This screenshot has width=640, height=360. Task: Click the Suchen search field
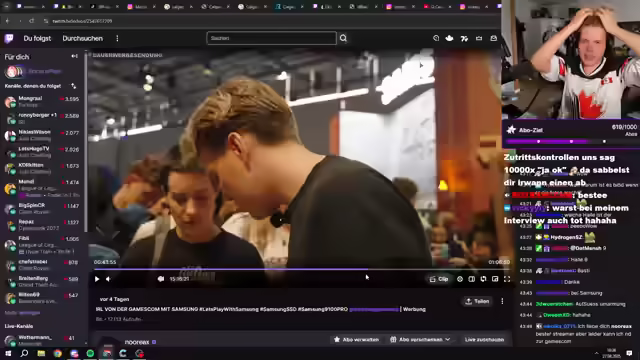(x=271, y=38)
